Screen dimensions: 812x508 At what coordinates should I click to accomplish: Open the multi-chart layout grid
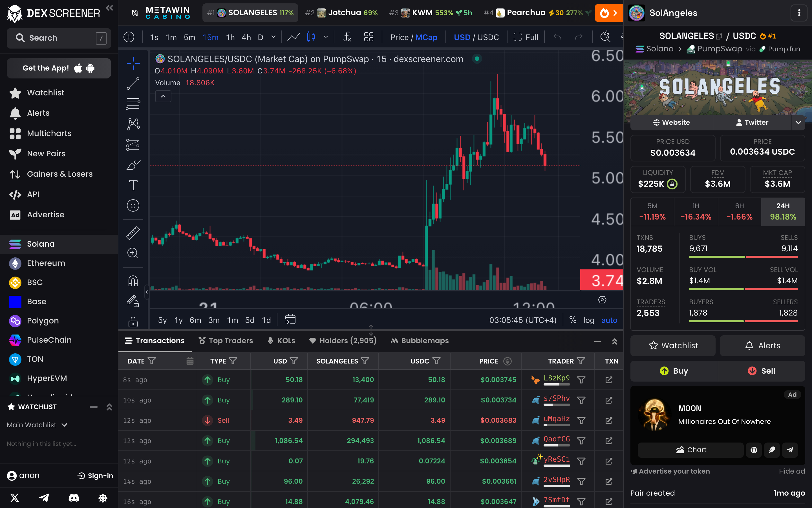pos(369,37)
